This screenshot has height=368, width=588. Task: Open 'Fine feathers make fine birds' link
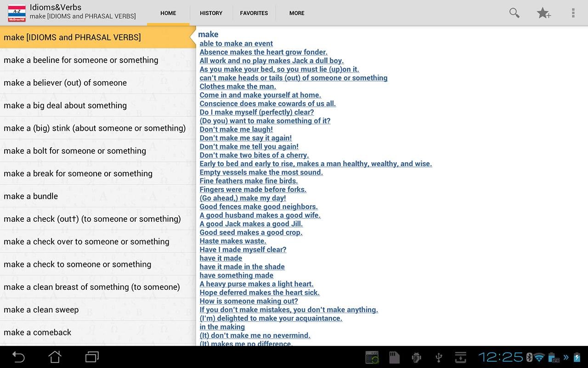click(249, 181)
